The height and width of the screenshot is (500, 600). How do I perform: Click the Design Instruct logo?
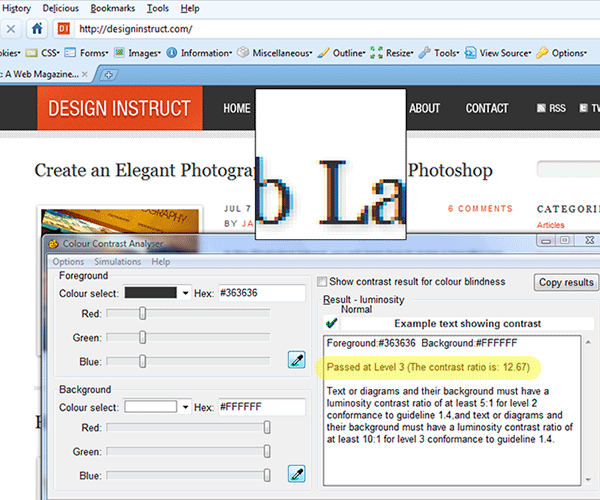tap(120, 108)
